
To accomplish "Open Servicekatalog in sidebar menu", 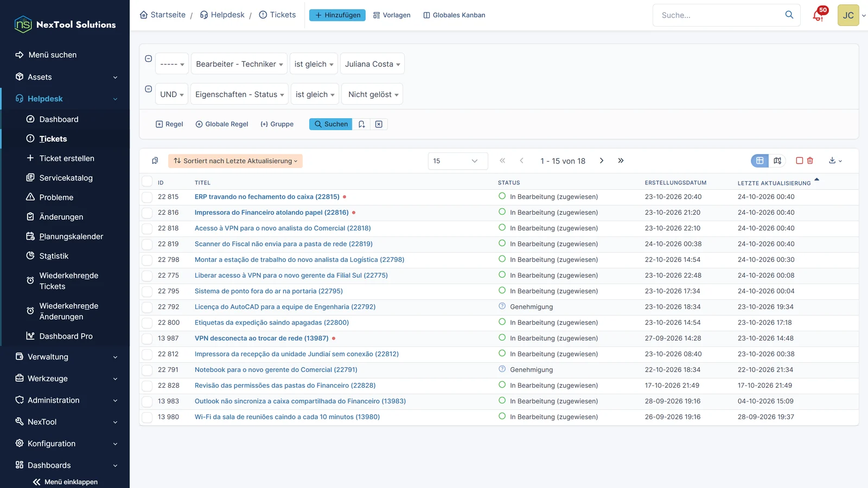I will click(x=66, y=178).
